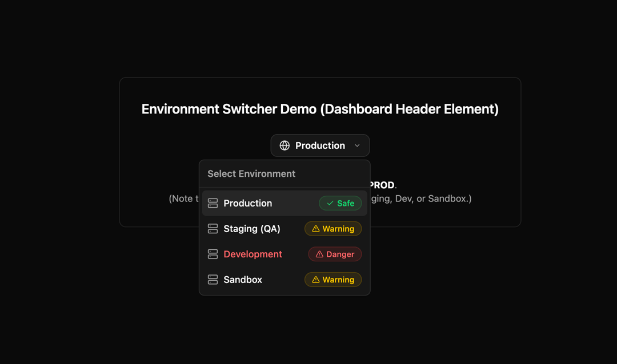Open the Production environment dropdown button
This screenshot has height=364, width=617.
(320, 145)
